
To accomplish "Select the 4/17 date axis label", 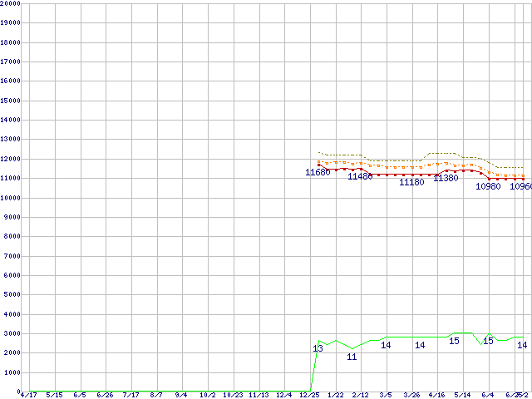I will [x=28, y=395].
